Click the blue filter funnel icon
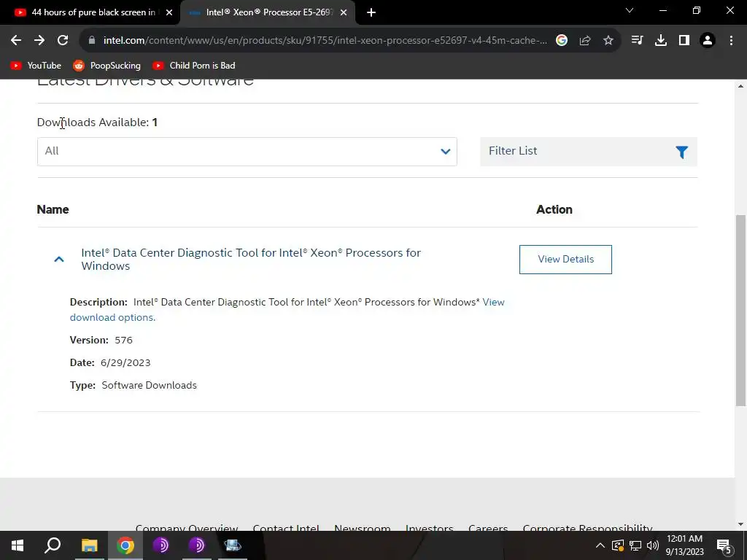Image resolution: width=747 pixels, height=560 pixels. (x=682, y=152)
